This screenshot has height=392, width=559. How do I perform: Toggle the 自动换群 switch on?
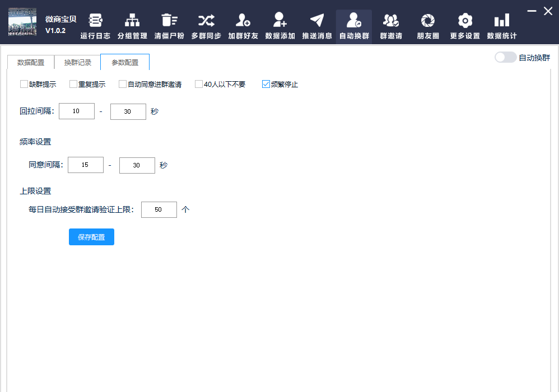(x=505, y=58)
